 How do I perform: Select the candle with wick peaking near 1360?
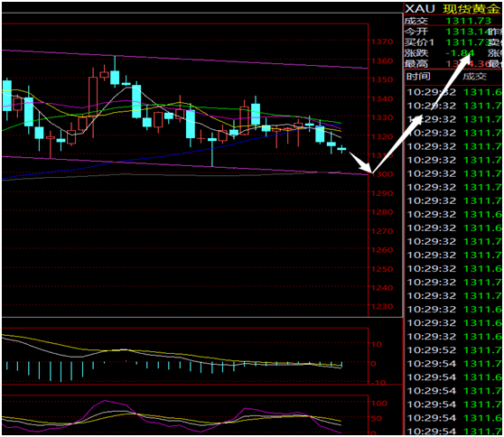115,71
